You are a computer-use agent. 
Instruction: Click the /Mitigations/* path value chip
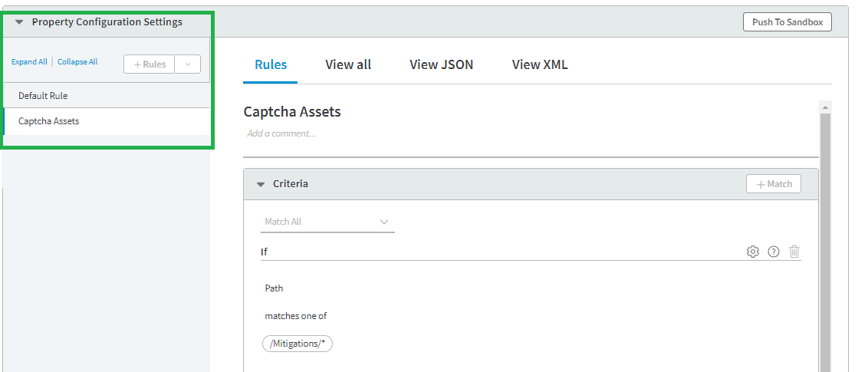[x=298, y=344]
